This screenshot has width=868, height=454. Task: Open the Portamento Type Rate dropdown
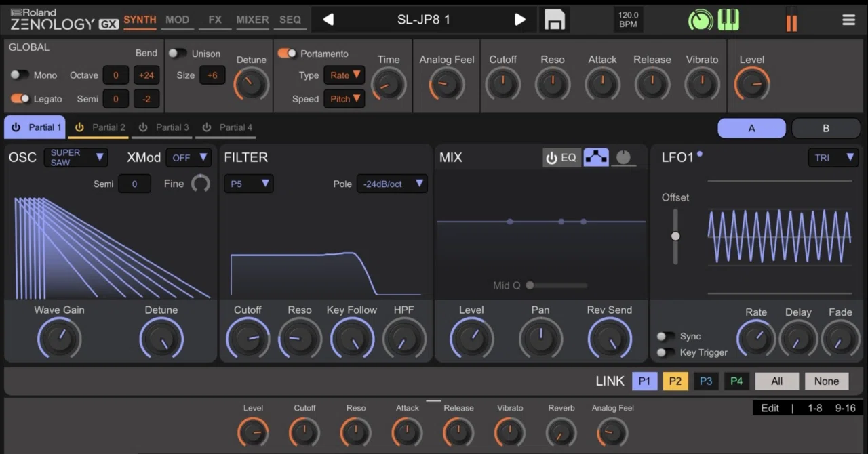pyautogui.click(x=344, y=75)
